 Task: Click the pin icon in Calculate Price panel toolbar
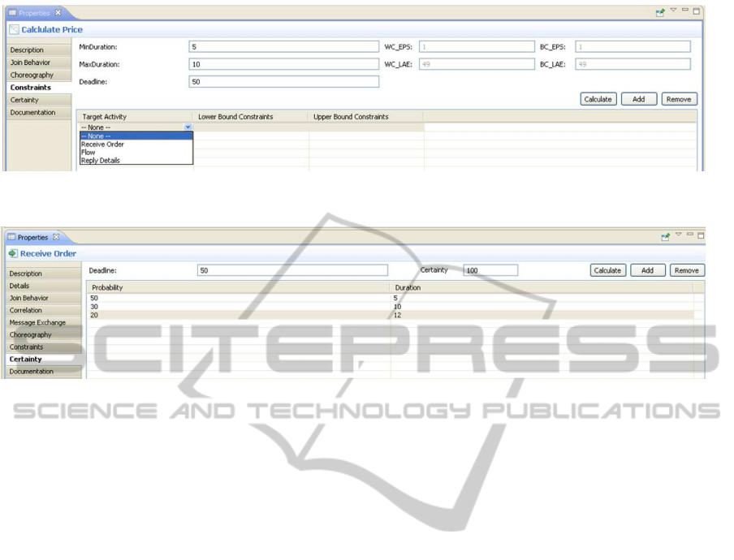pyautogui.click(x=660, y=12)
